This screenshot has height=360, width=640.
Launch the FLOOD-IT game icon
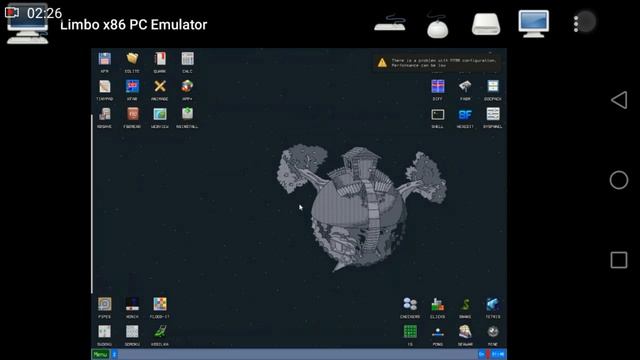tap(160, 304)
